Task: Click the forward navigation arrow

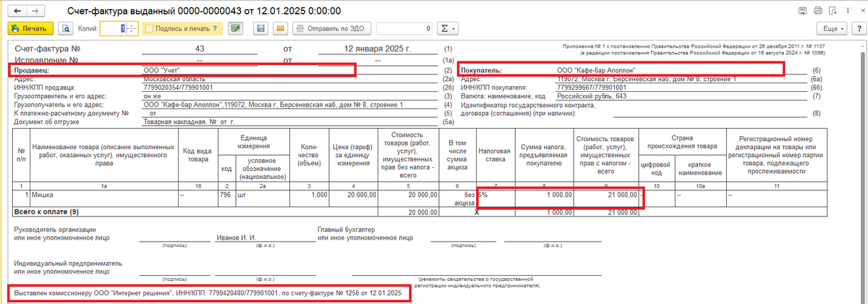Action: pyautogui.click(x=34, y=11)
